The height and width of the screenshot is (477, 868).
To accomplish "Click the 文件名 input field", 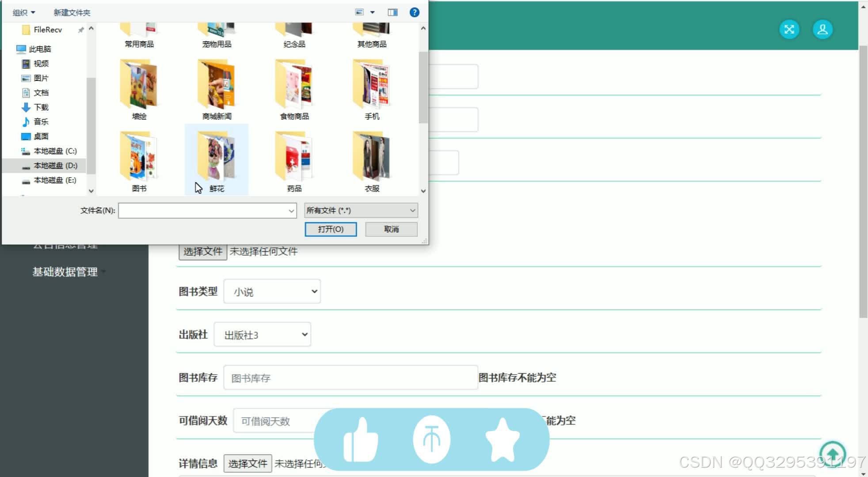I will 203,211.
